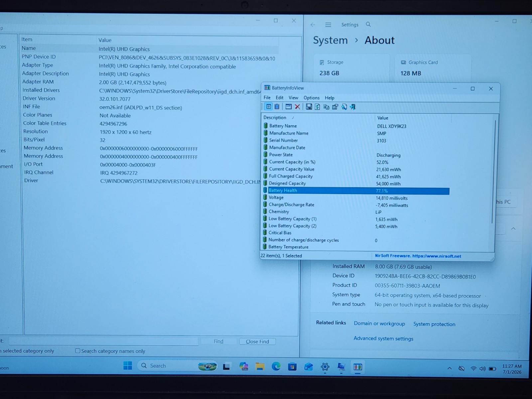Select the Chemistry row

point(355,212)
